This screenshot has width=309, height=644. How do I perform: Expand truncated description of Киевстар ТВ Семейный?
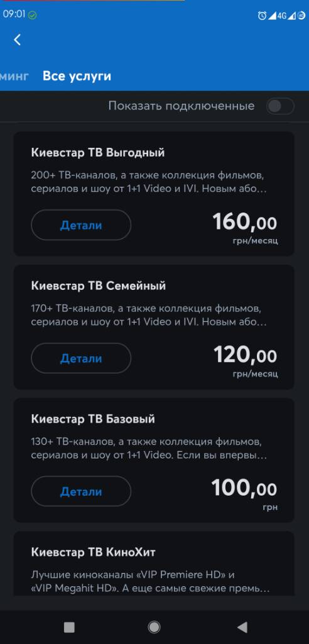pos(149,315)
